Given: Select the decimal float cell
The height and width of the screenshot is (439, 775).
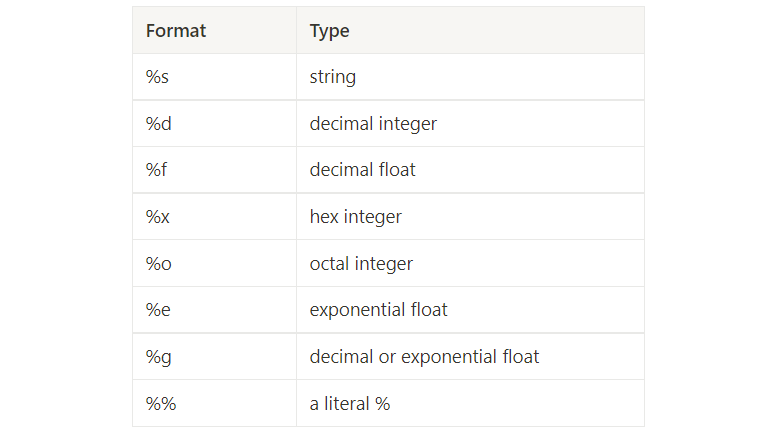Looking at the screenshot, I should (x=470, y=170).
